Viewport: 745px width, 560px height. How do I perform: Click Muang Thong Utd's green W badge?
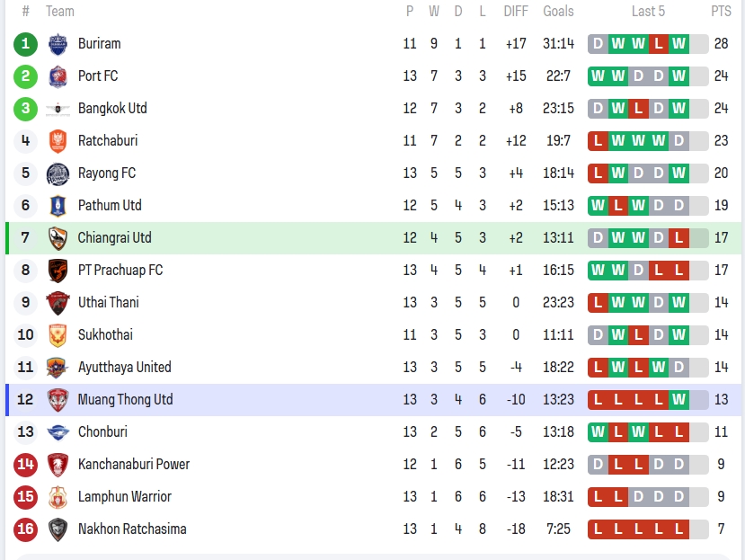678,399
